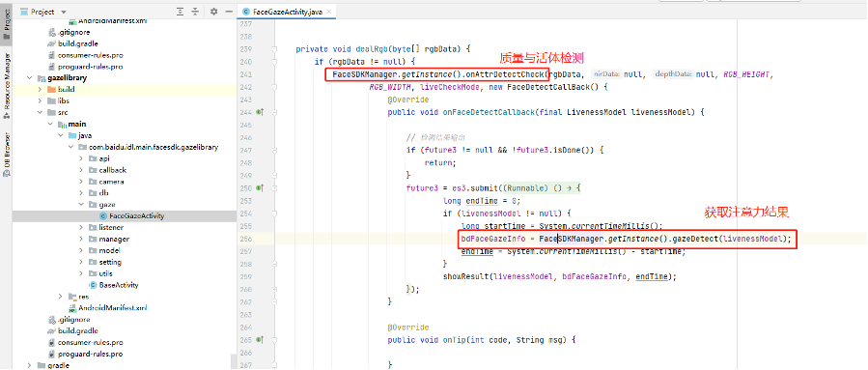Expand the build folder
The image size is (868, 370).
pyautogui.click(x=40, y=89)
